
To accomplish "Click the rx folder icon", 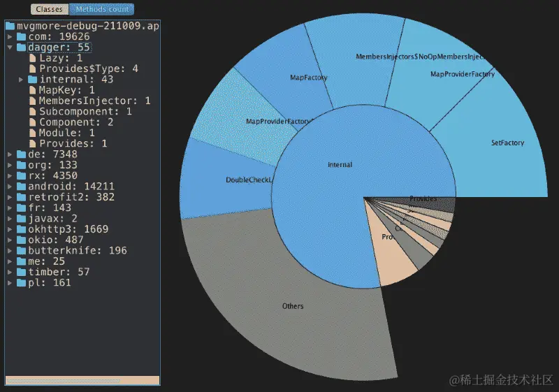I will [22, 175].
